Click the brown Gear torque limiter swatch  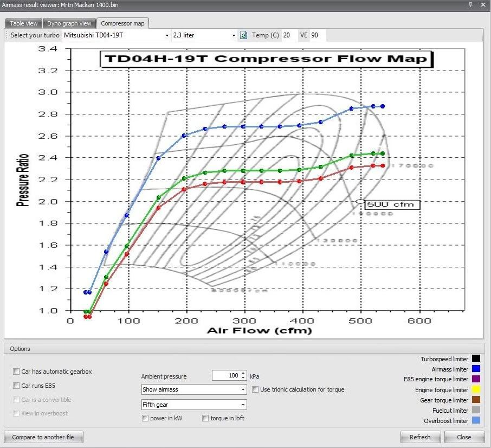[476, 400]
